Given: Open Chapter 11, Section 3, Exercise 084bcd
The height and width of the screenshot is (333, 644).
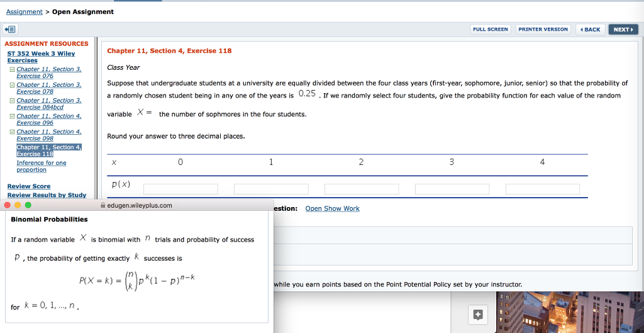Looking at the screenshot, I should tap(49, 104).
